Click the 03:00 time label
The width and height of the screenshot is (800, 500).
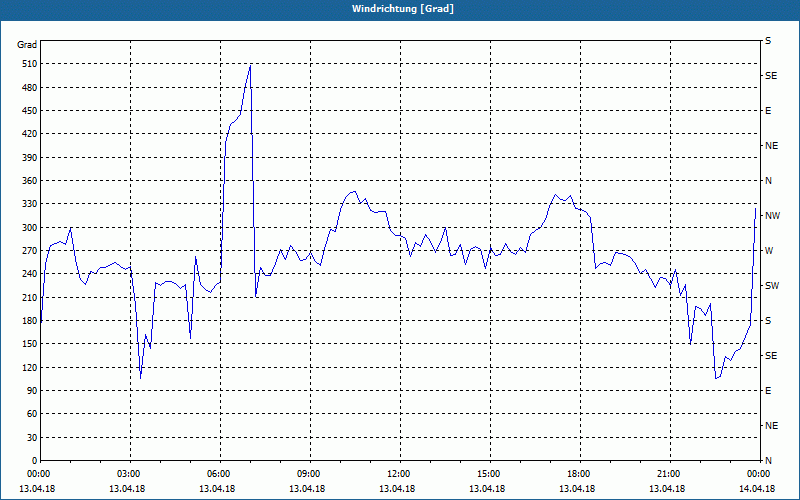point(129,474)
